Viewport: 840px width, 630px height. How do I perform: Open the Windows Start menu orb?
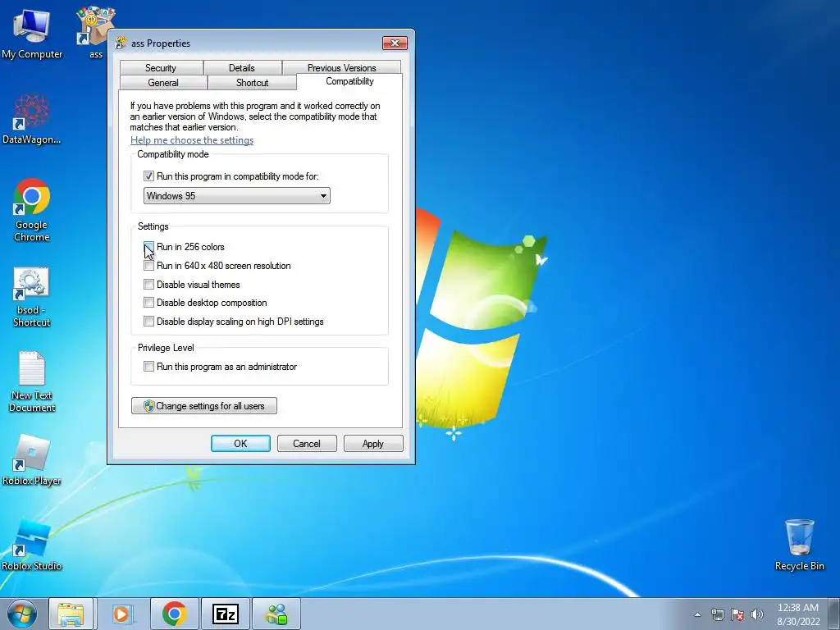coord(22,614)
